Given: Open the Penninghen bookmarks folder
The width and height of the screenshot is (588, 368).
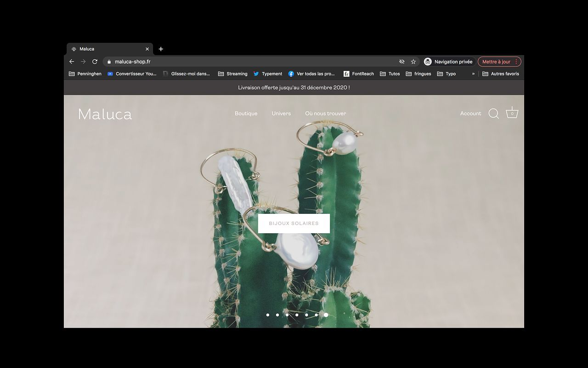Looking at the screenshot, I should point(85,74).
